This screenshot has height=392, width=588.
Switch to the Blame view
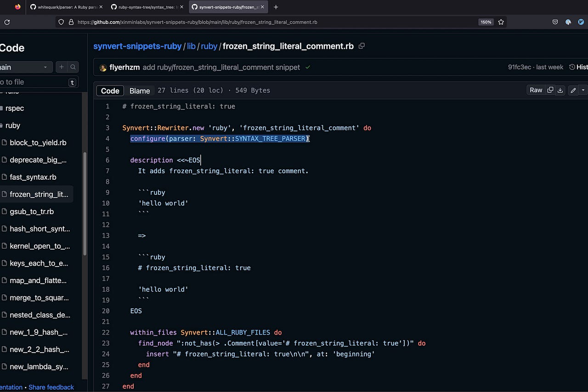tap(140, 91)
